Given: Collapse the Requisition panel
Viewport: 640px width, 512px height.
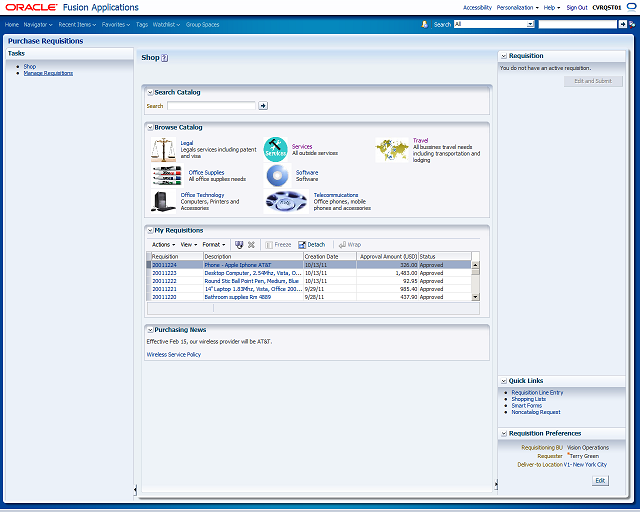Looking at the screenshot, I should pyautogui.click(x=504, y=56).
